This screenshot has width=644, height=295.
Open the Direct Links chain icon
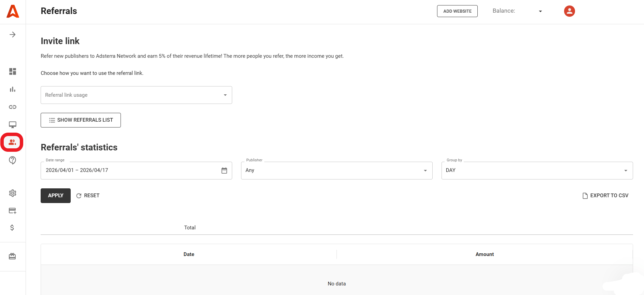13,107
